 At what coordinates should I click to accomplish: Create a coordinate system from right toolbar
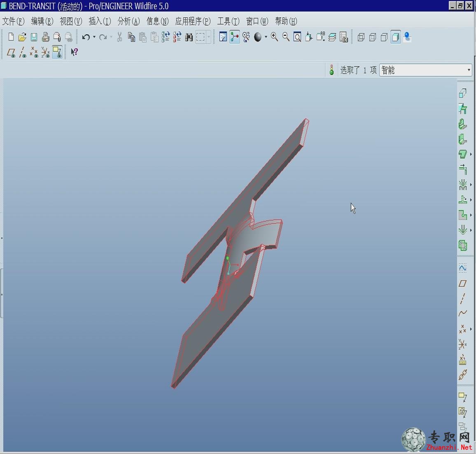tap(462, 344)
